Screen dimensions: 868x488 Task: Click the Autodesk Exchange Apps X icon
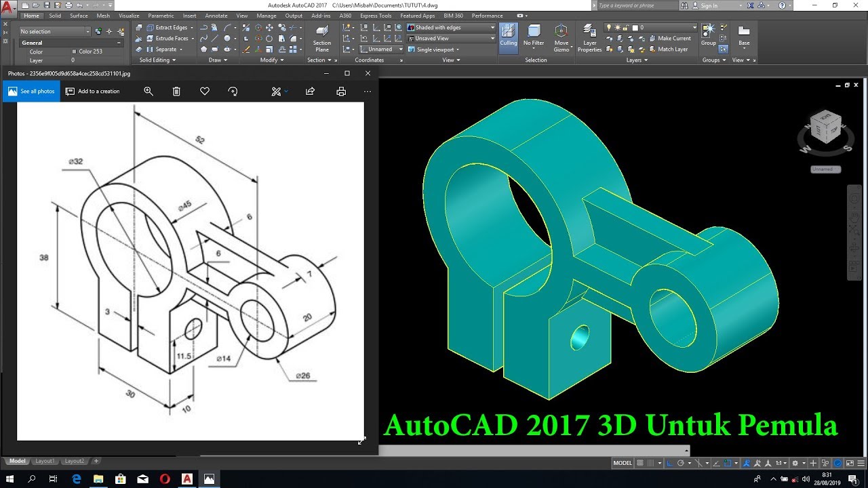[x=751, y=5]
